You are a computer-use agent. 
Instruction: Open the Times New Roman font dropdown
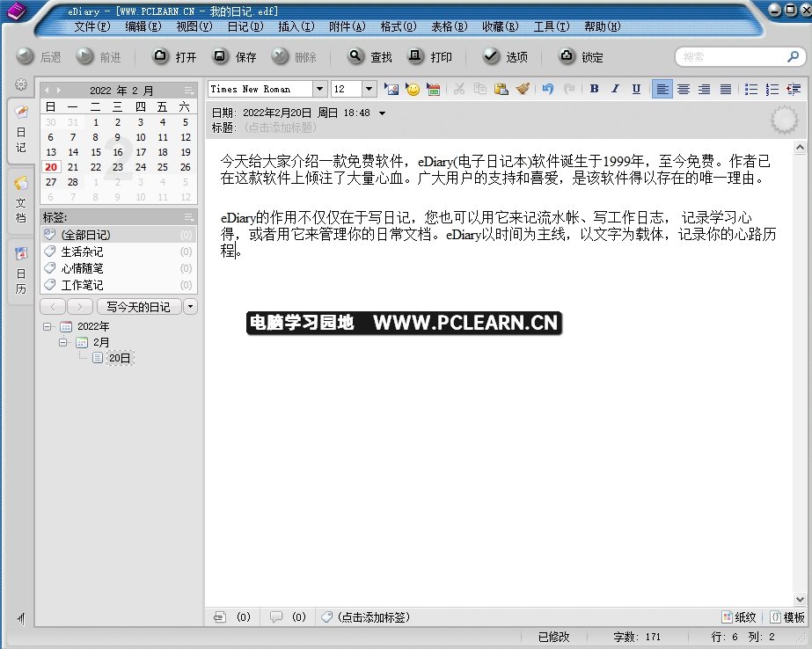coord(319,89)
